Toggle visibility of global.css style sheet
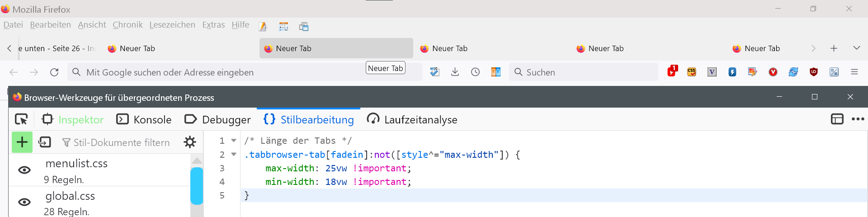The width and height of the screenshot is (868, 217). pyautogui.click(x=24, y=202)
